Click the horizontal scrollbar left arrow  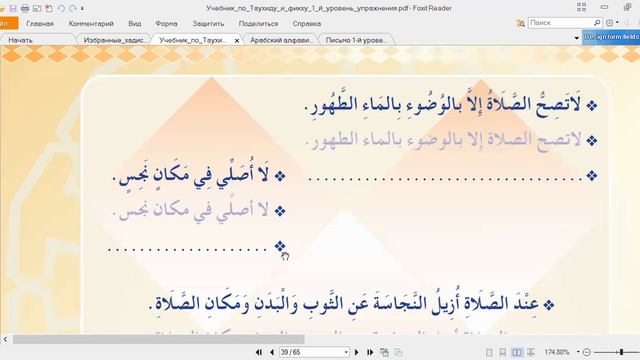(x=5, y=339)
